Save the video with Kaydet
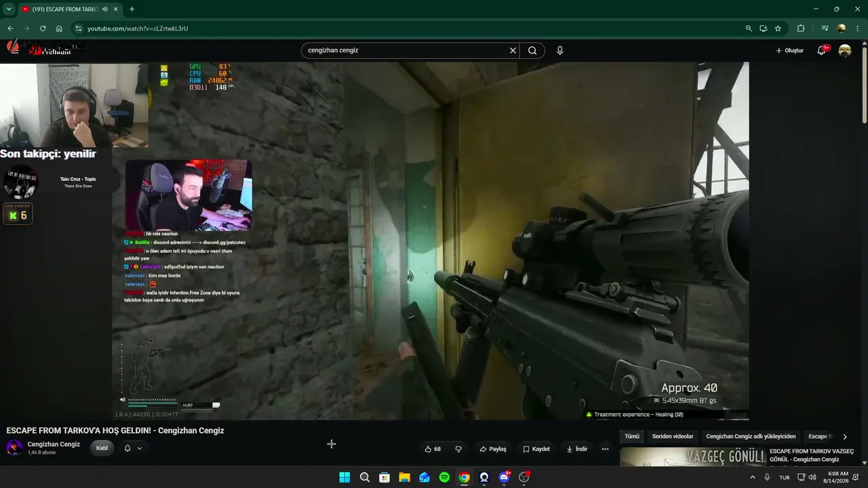 (x=536, y=449)
